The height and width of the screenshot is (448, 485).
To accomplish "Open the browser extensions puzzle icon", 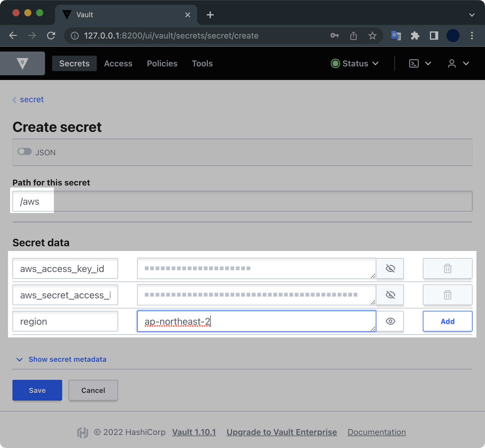I will (x=415, y=36).
